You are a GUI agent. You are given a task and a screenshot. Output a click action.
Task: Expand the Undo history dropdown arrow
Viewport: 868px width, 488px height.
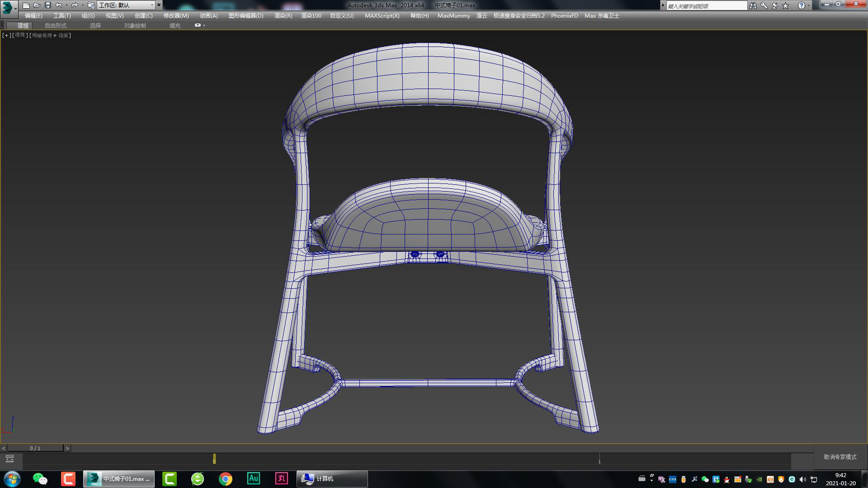[x=66, y=5]
